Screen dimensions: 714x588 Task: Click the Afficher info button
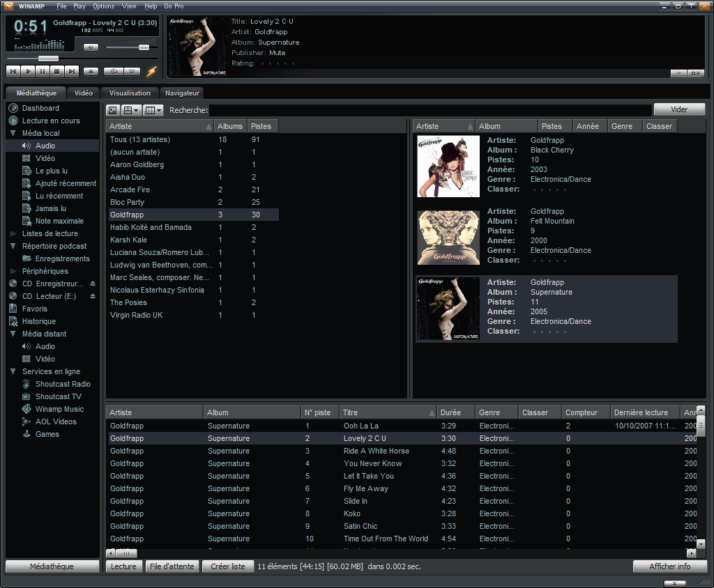pos(669,566)
